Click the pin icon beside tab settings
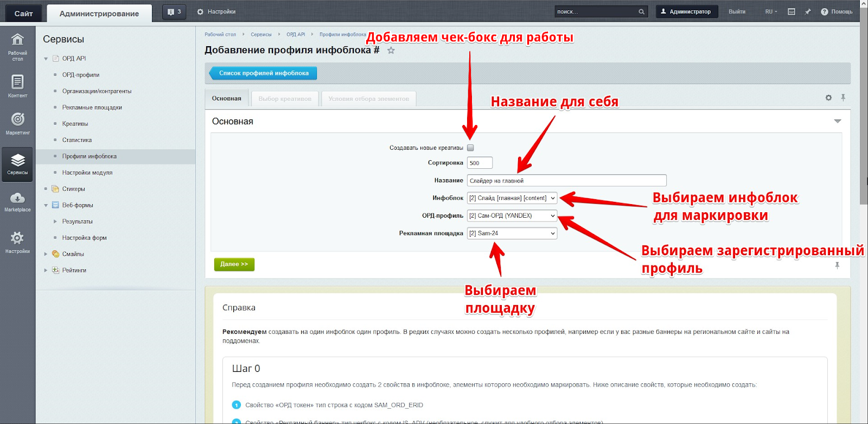 point(843,98)
